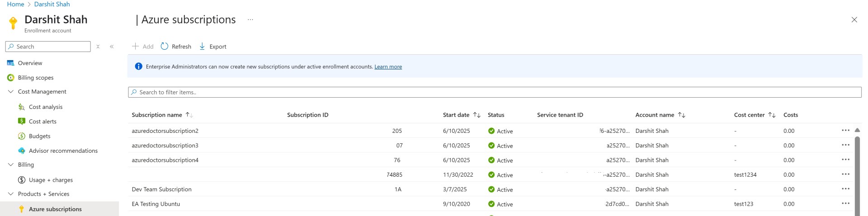Click the info icon in the banner

(x=139, y=66)
